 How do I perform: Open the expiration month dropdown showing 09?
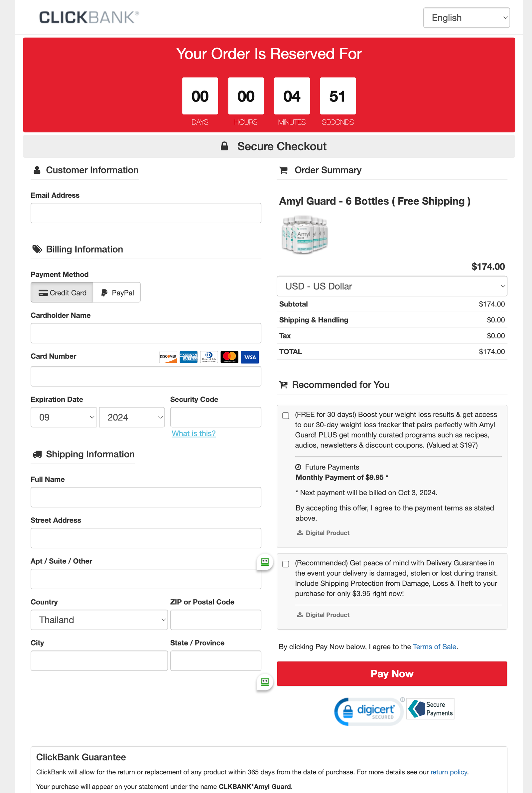(64, 417)
